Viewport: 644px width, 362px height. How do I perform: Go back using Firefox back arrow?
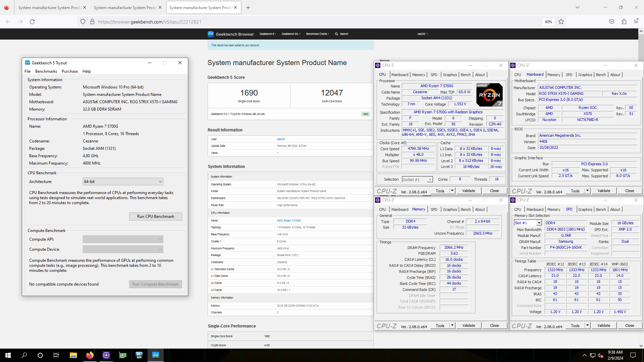tap(8, 22)
